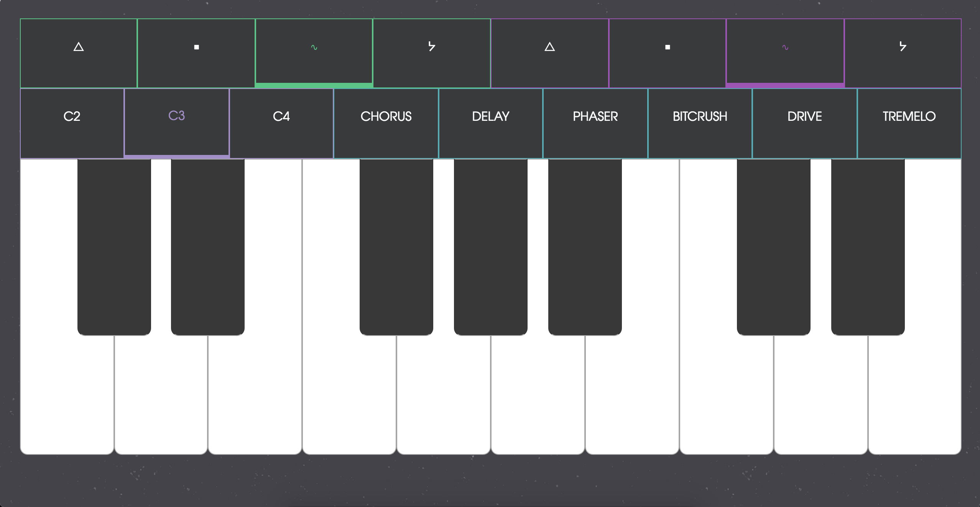Viewport: 980px width, 507px height.
Task: Choose the C3 octave option
Action: click(x=177, y=123)
